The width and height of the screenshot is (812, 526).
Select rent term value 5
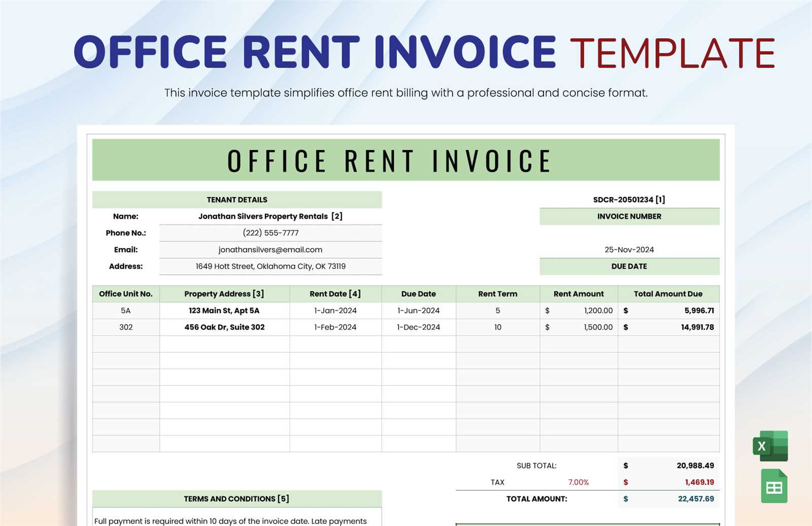click(x=498, y=311)
